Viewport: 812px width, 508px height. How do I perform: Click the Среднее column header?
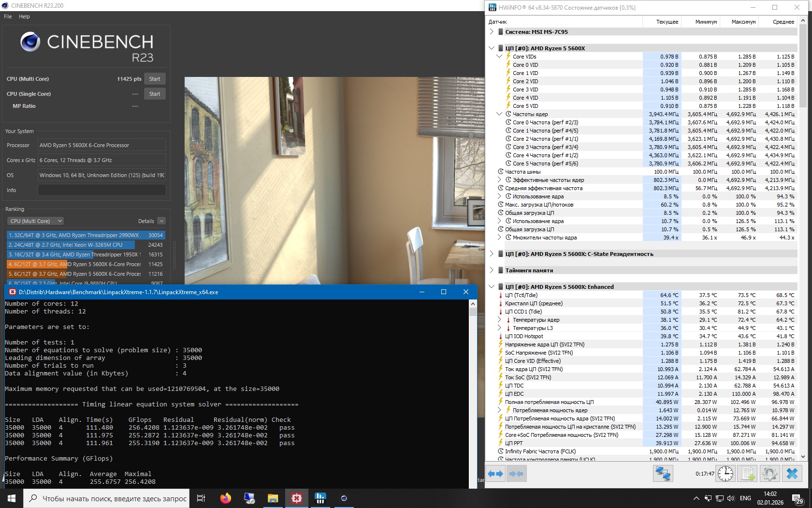click(x=778, y=22)
